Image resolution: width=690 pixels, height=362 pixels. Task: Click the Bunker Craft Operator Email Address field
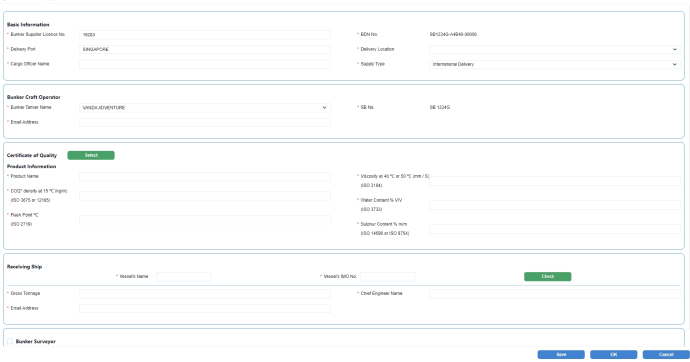click(205, 122)
